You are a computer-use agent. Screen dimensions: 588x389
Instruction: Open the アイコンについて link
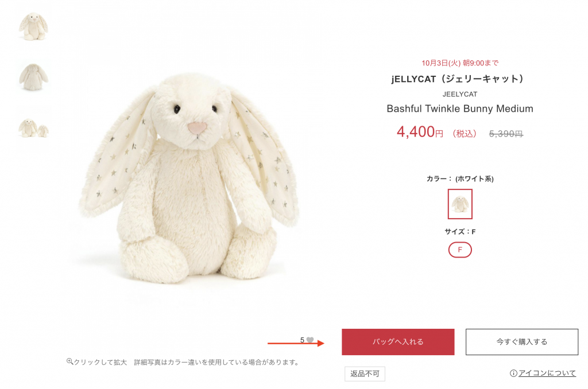[x=547, y=374]
